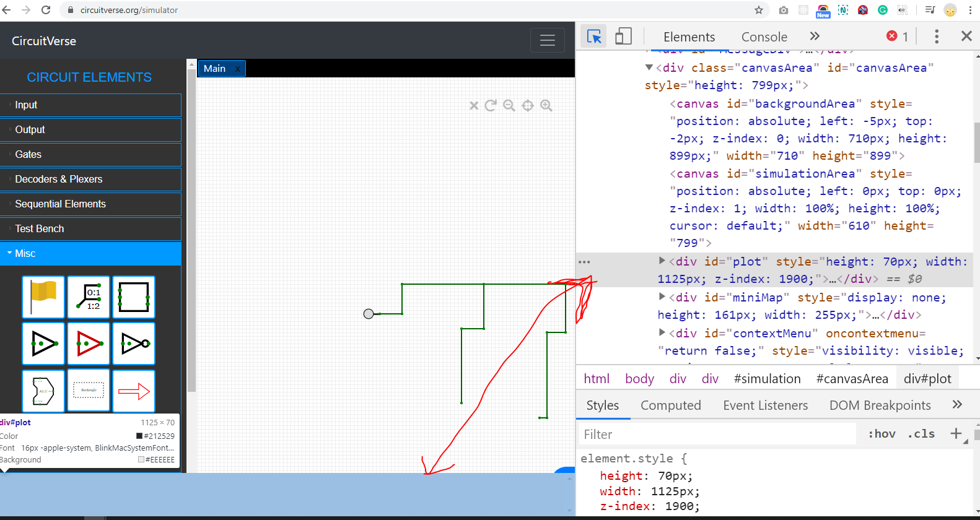980x520 pixels.
Task: Click the canvas center-focus crosshair icon
Action: click(528, 105)
